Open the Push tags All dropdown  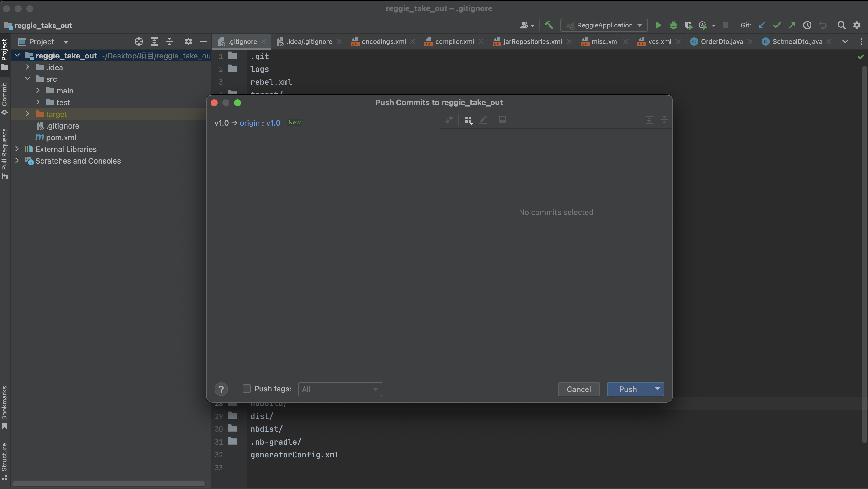[x=340, y=389]
